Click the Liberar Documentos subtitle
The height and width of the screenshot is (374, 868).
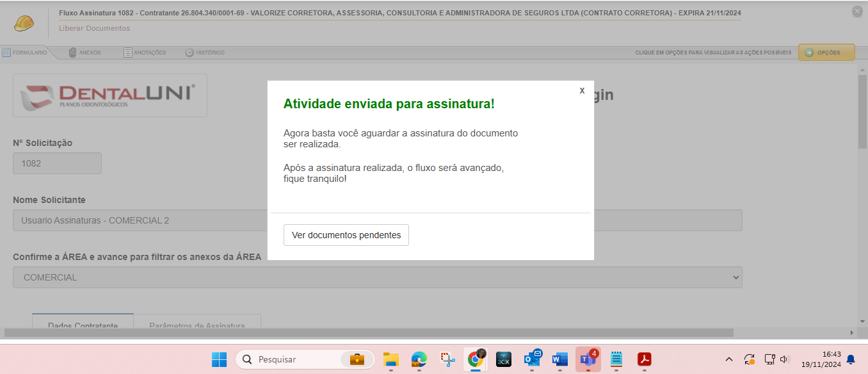(x=94, y=28)
